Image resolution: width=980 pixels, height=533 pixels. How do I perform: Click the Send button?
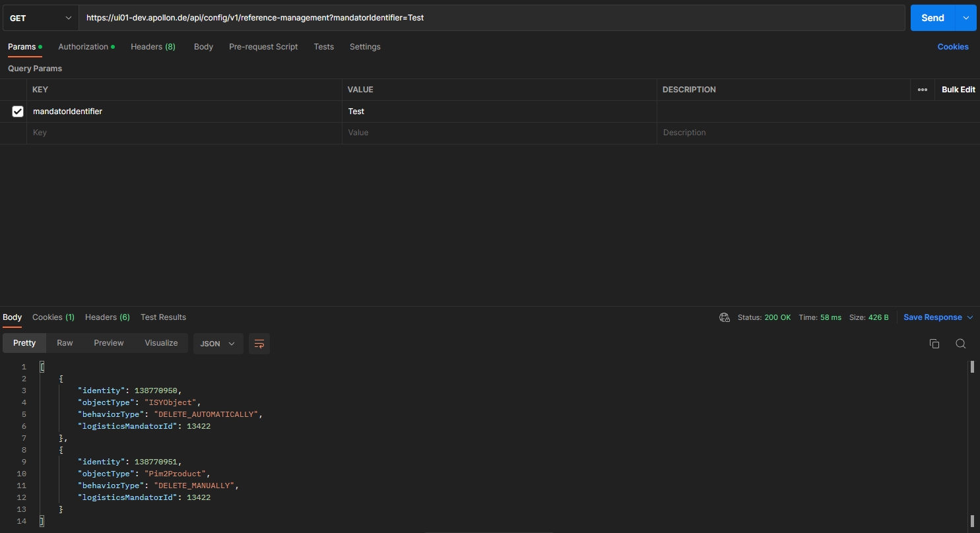click(x=932, y=18)
